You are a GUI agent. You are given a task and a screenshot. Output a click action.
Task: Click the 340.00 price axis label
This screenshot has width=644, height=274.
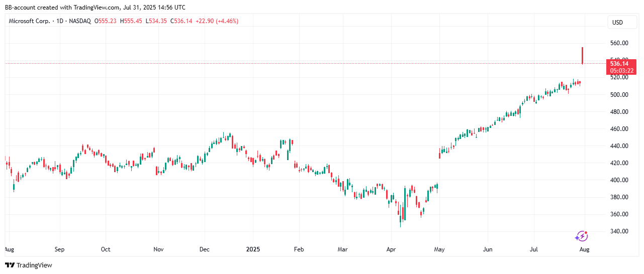pos(619,231)
